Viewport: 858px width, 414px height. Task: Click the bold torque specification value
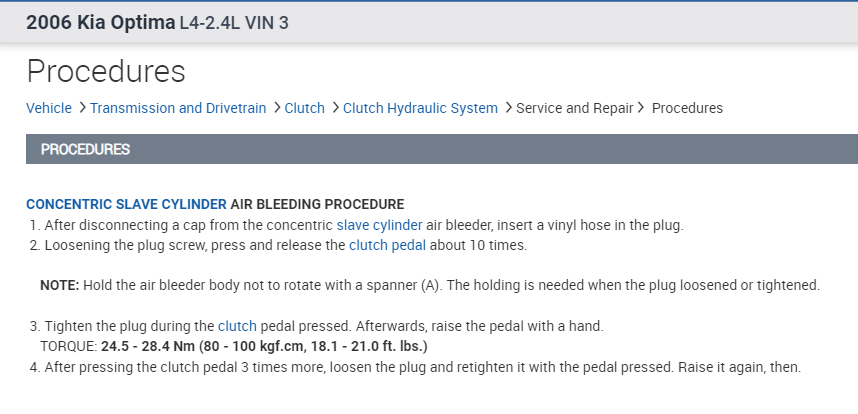(x=264, y=346)
